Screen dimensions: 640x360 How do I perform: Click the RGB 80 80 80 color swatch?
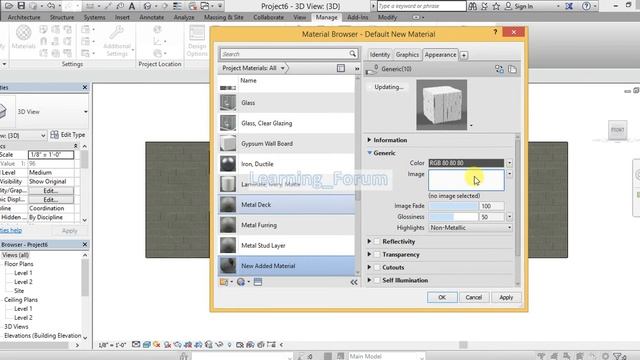[x=466, y=163]
